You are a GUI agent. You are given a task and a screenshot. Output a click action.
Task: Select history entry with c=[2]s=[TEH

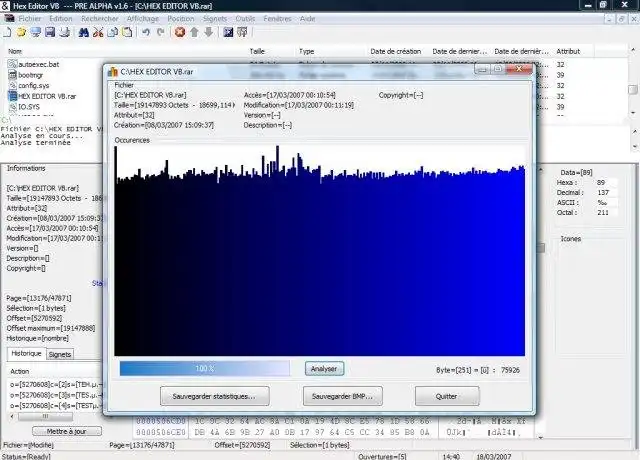tap(56, 384)
